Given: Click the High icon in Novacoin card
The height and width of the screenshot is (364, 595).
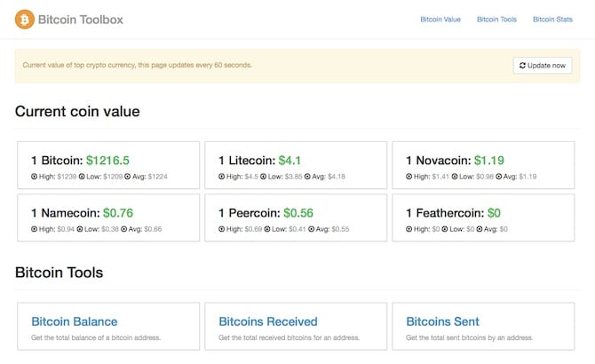Looking at the screenshot, I should pyautogui.click(x=409, y=177).
